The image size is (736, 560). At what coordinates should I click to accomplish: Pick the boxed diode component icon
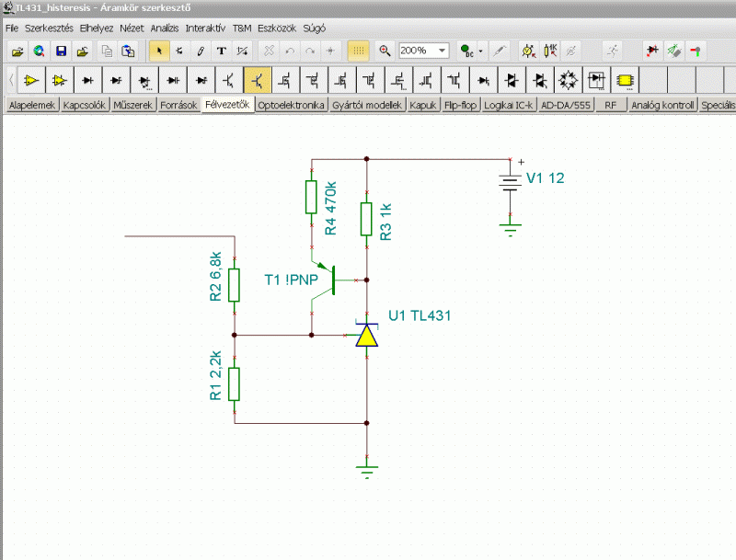596,81
